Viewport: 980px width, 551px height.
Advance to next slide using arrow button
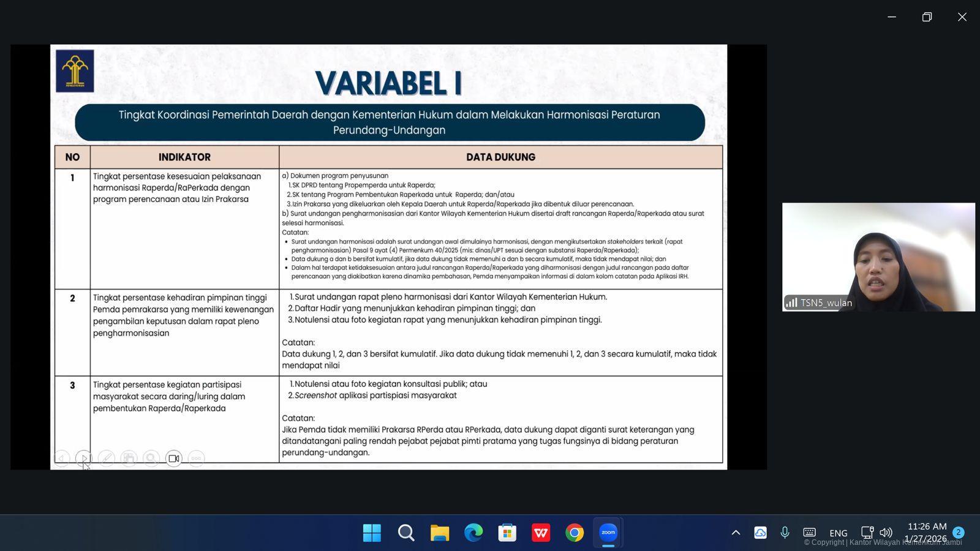coord(84,458)
